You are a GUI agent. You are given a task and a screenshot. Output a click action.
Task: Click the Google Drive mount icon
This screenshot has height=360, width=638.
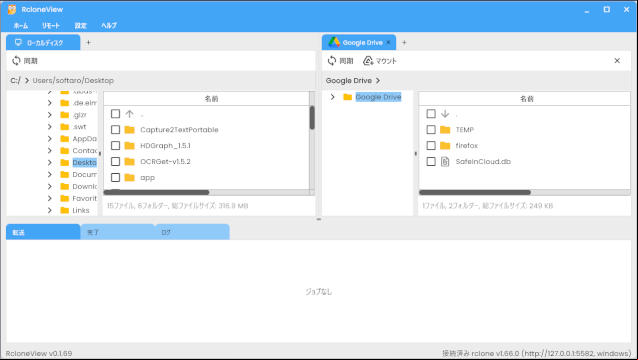368,61
